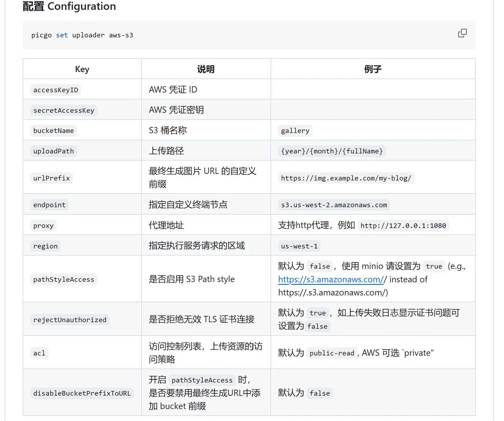Select the http://127.0.0.1:1080 proxy example
The image size is (504, 421).
[x=403, y=226]
